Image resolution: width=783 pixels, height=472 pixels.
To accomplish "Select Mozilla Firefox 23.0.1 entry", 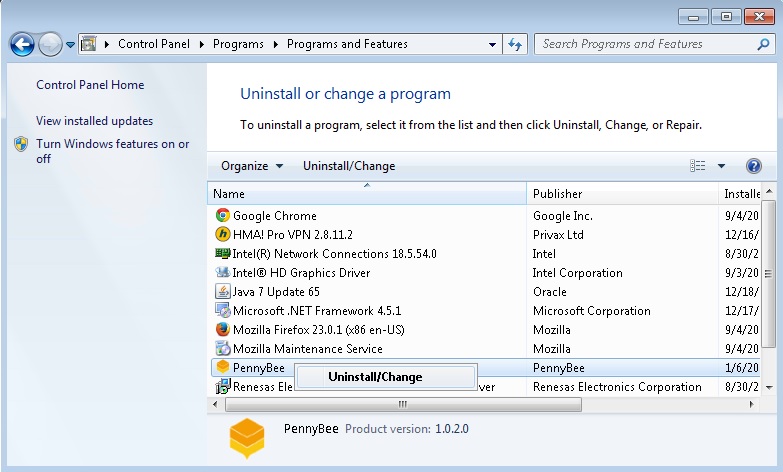I will 319,330.
